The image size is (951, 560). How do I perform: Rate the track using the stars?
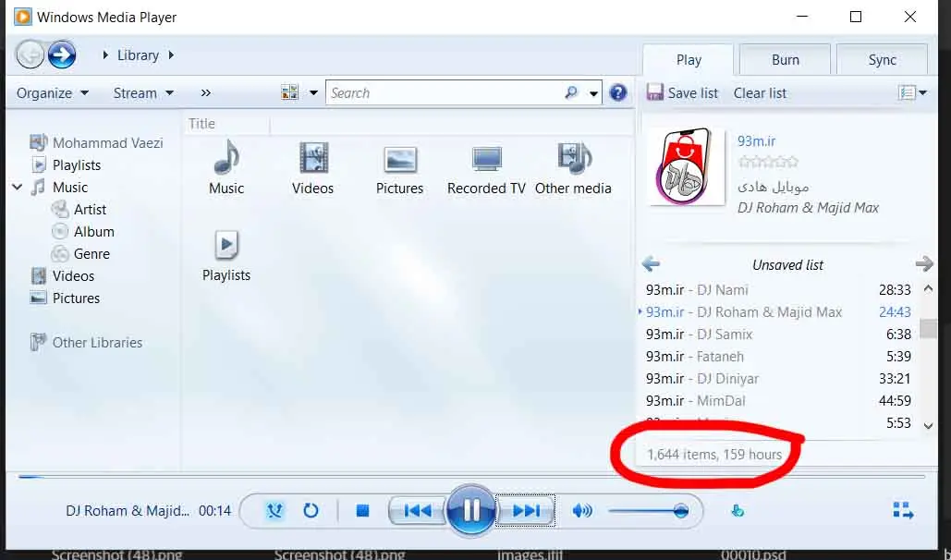pos(768,162)
